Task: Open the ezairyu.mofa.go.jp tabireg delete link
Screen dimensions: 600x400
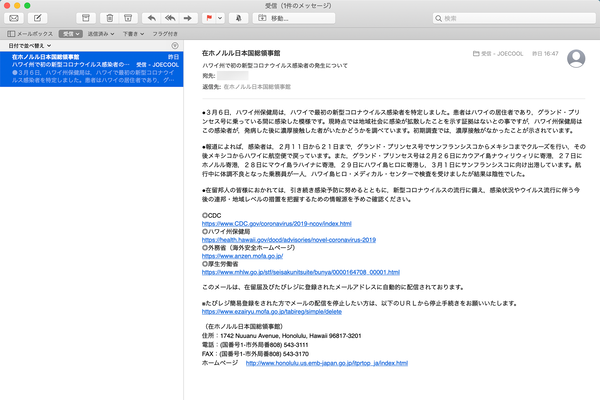Action: (x=272, y=312)
